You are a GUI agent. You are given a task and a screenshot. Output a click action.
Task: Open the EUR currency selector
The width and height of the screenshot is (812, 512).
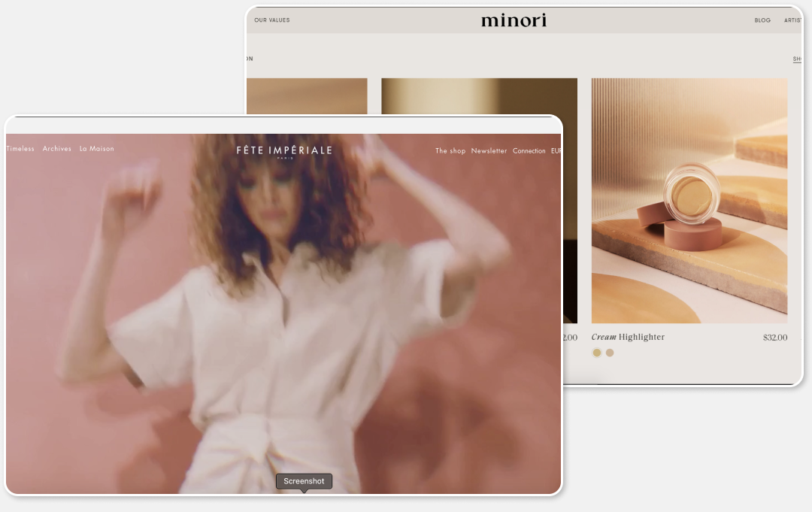point(556,150)
